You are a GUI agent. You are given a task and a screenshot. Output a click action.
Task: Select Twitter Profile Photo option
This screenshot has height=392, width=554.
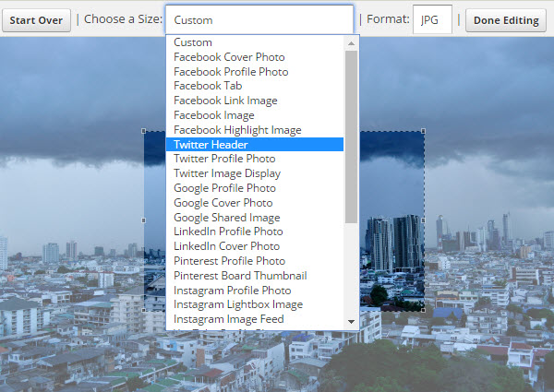click(255, 159)
